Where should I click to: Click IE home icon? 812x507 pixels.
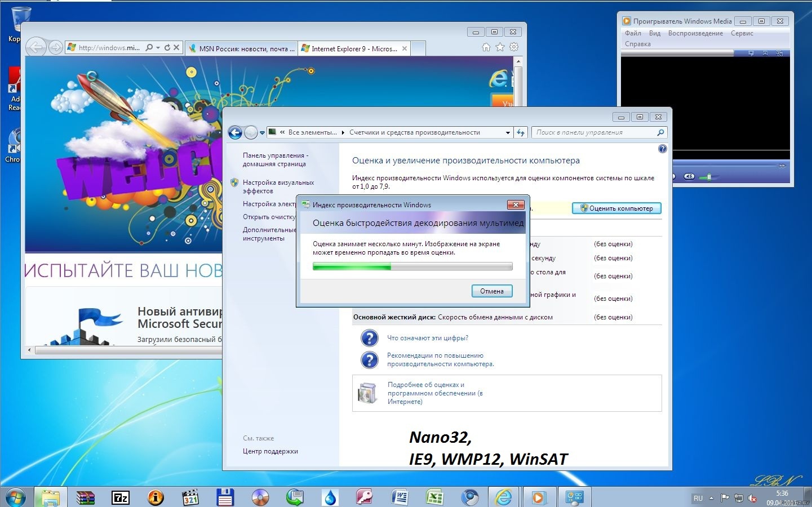pos(486,47)
